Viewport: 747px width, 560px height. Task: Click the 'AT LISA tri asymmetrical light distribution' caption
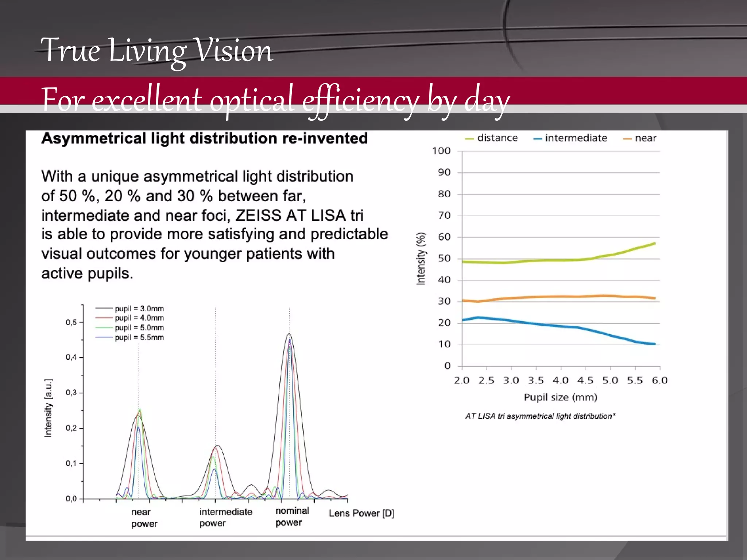pos(540,416)
